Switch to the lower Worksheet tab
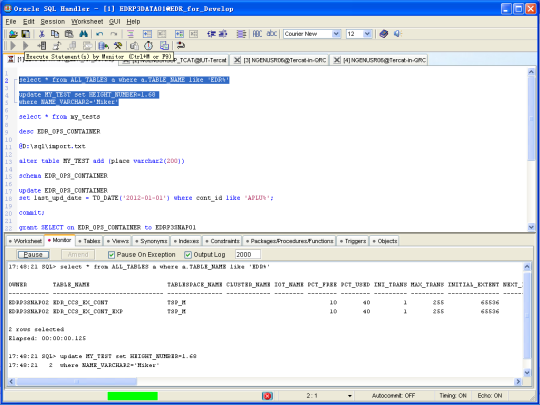Viewport: 540px width, 405px height. tap(25, 241)
